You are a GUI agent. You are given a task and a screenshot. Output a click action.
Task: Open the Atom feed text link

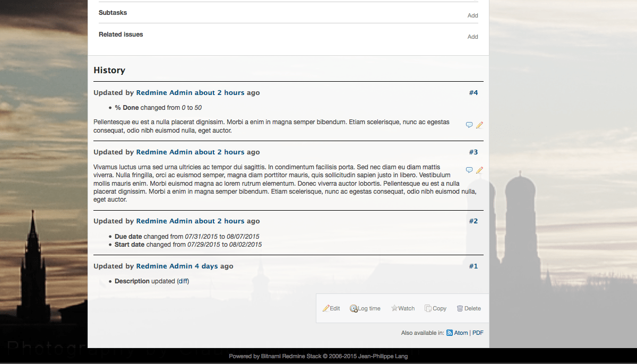[x=461, y=333]
